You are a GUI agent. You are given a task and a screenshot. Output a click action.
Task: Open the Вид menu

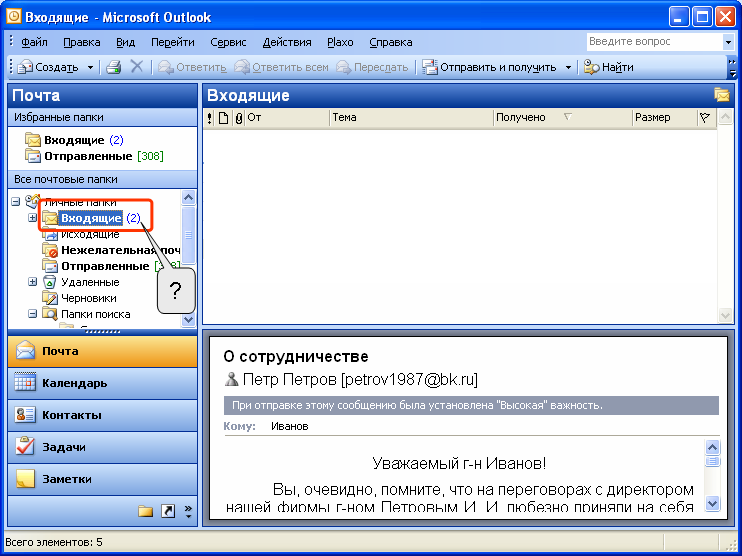pyautogui.click(x=125, y=43)
